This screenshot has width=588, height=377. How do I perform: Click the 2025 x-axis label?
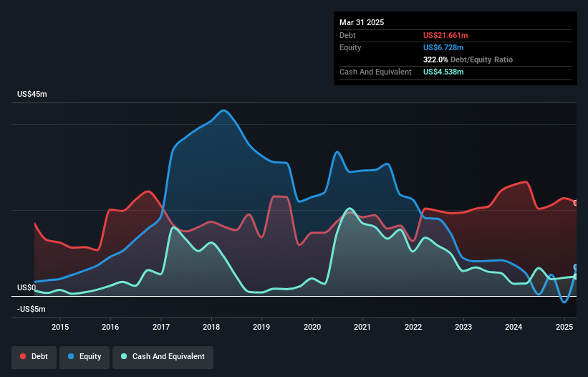click(x=564, y=327)
